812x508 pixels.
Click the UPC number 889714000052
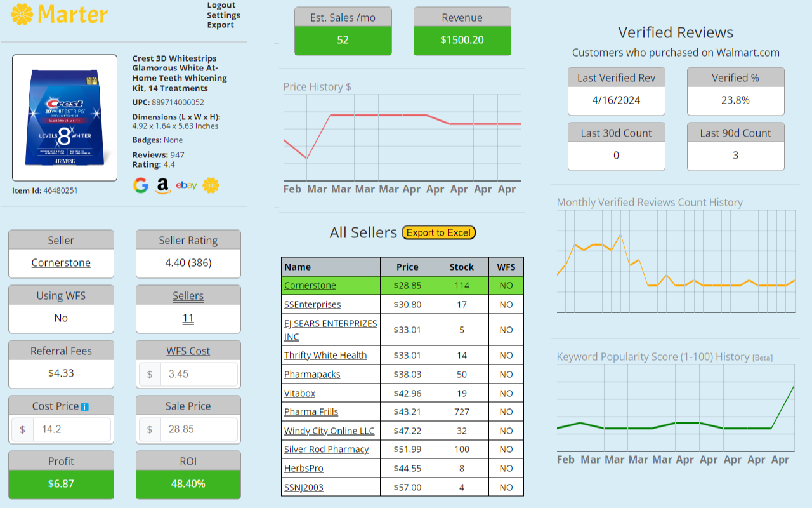point(178,102)
